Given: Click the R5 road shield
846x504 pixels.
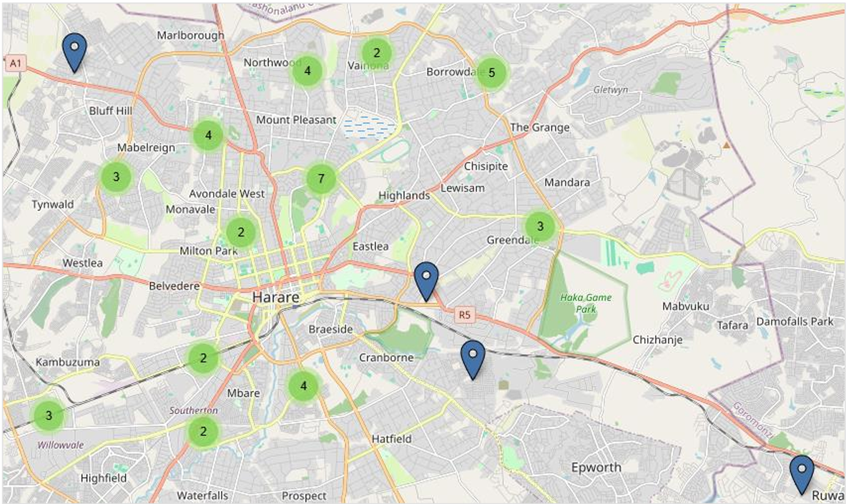Looking at the screenshot, I should click(465, 315).
